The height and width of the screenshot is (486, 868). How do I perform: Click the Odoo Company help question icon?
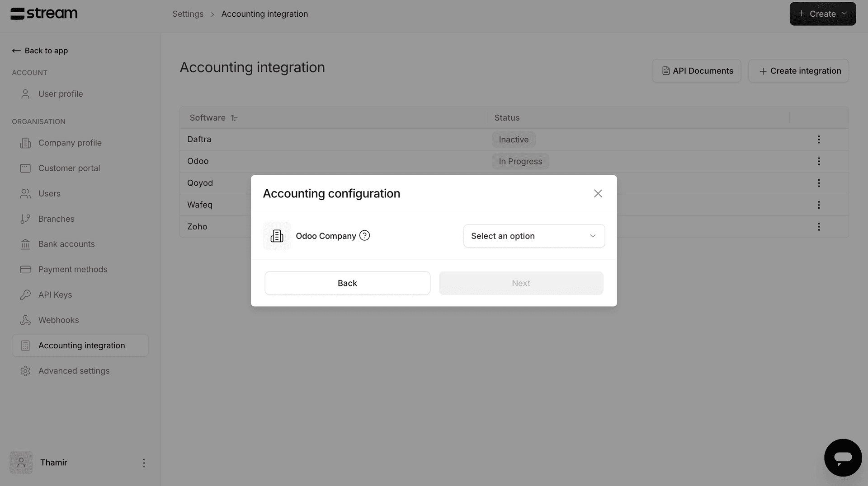[364, 235]
